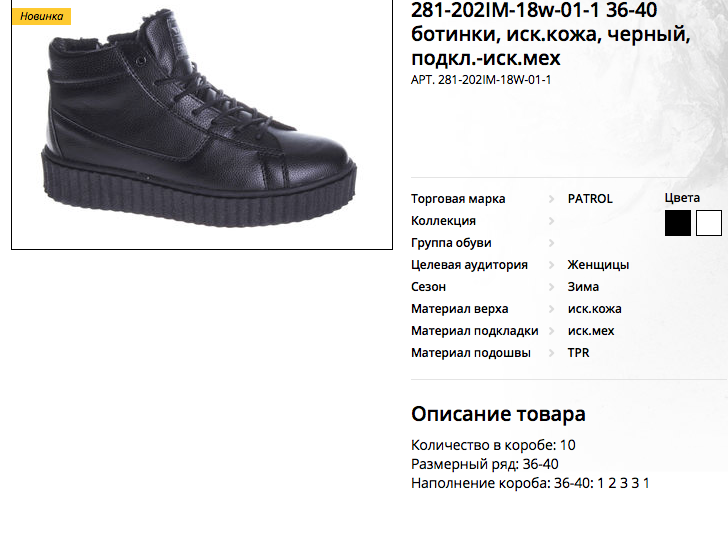This screenshot has width=728, height=541.
Task: Click the arrow next to Сезон
Action: click(552, 287)
